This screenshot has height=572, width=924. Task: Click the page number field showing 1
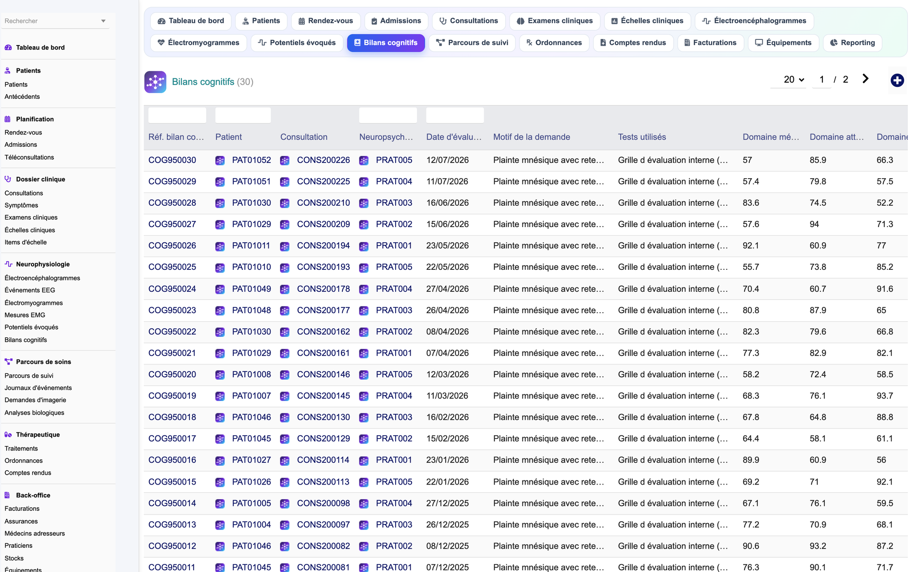pyautogui.click(x=822, y=79)
